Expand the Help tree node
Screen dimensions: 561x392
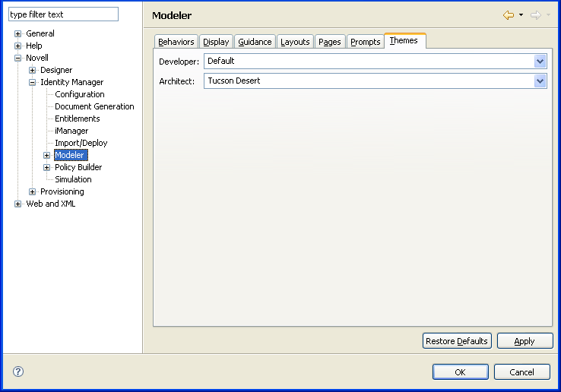(17, 46)
